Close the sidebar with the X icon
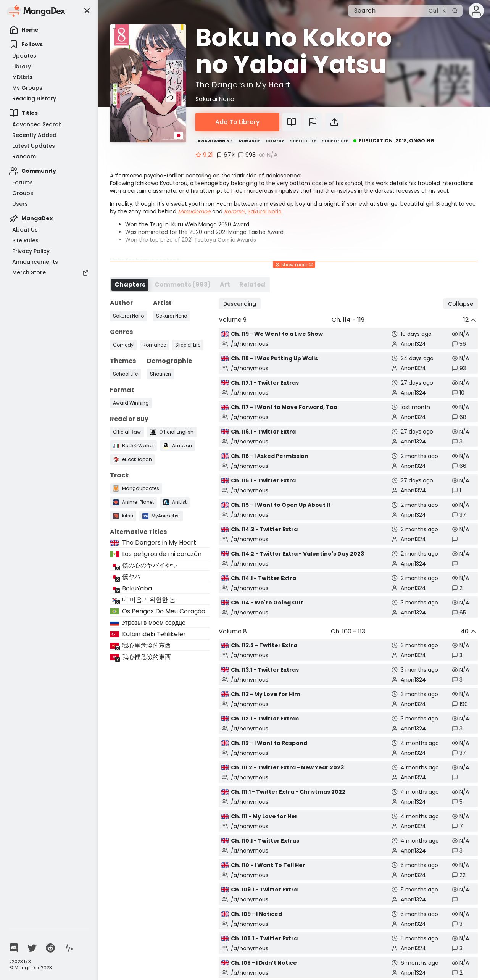 (x=87, y=11)
